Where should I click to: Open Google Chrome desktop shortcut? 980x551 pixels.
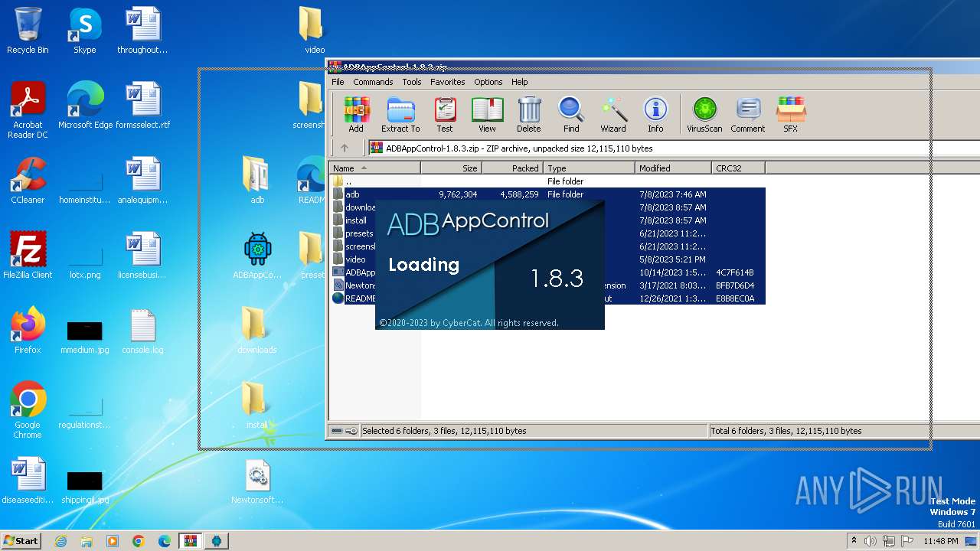coord(28,410)
